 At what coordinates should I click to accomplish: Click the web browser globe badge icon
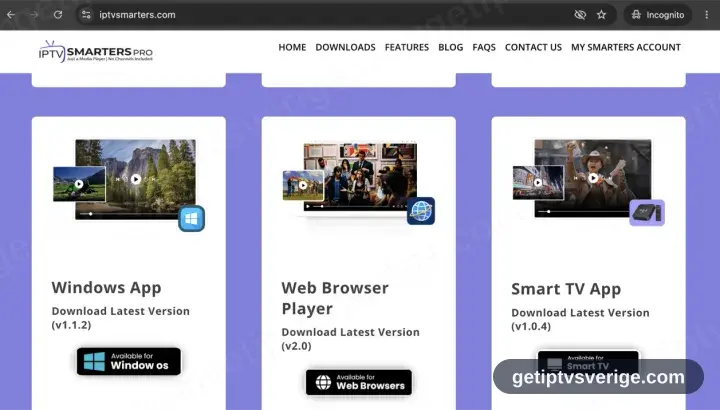(x=421, y=211)
